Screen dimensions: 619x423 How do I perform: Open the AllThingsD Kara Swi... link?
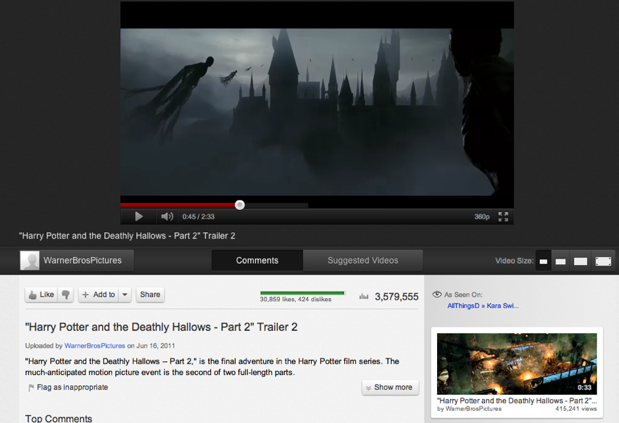click(483, 306)
